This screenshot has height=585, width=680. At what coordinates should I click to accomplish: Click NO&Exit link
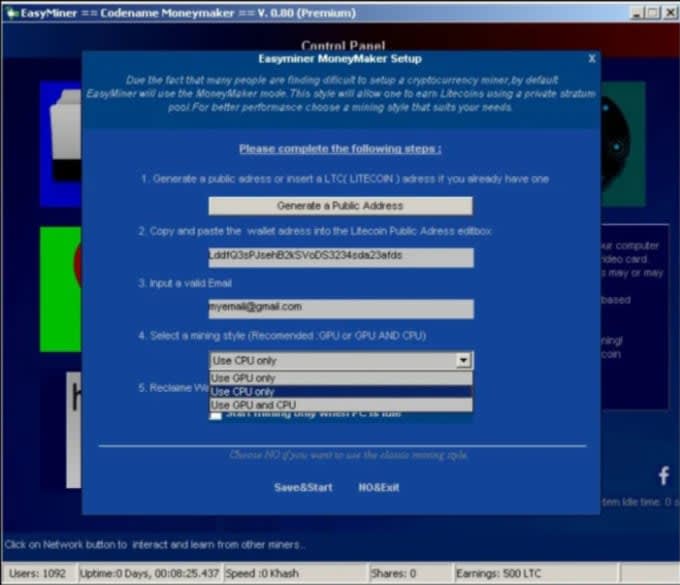tap(379, 487)
